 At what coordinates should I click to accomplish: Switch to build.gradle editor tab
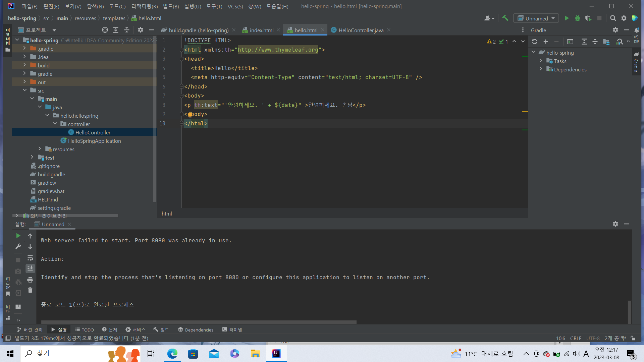[x=199, y=30]
